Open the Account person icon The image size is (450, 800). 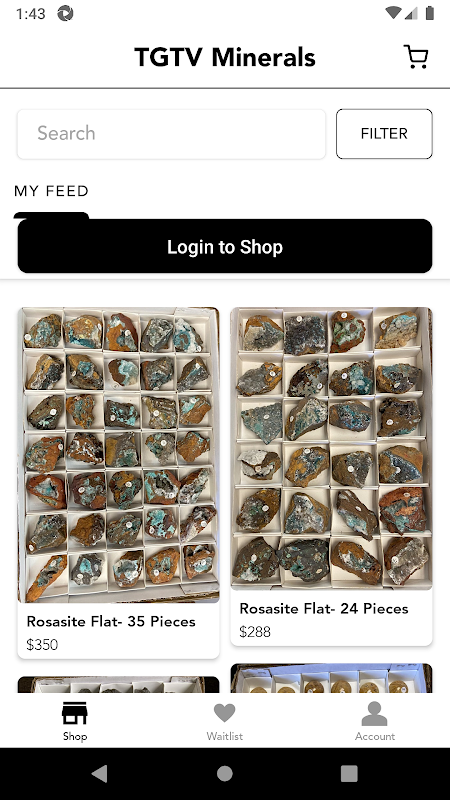pos(374,713)
